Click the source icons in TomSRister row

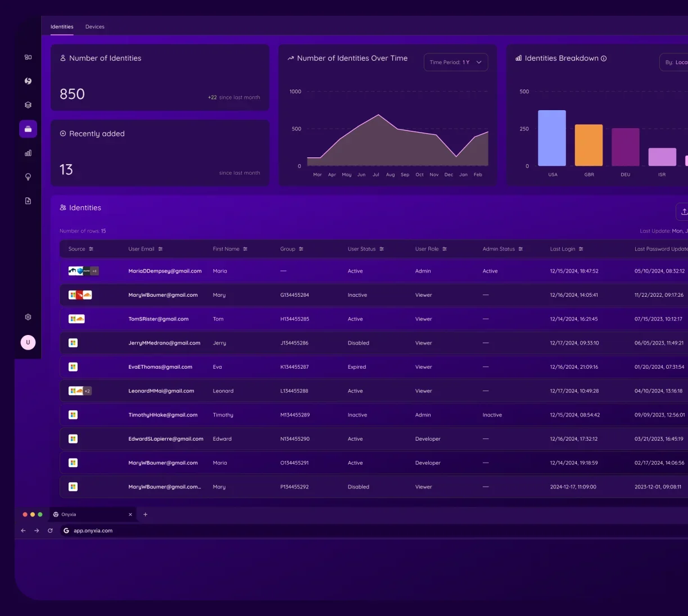point(76,319)
